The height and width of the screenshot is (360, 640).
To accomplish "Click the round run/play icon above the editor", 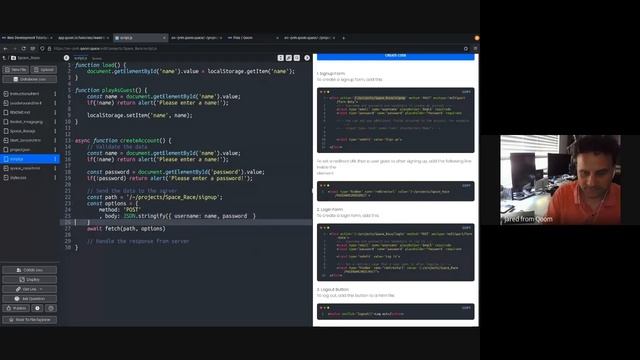I will click(x=307, y=58).
